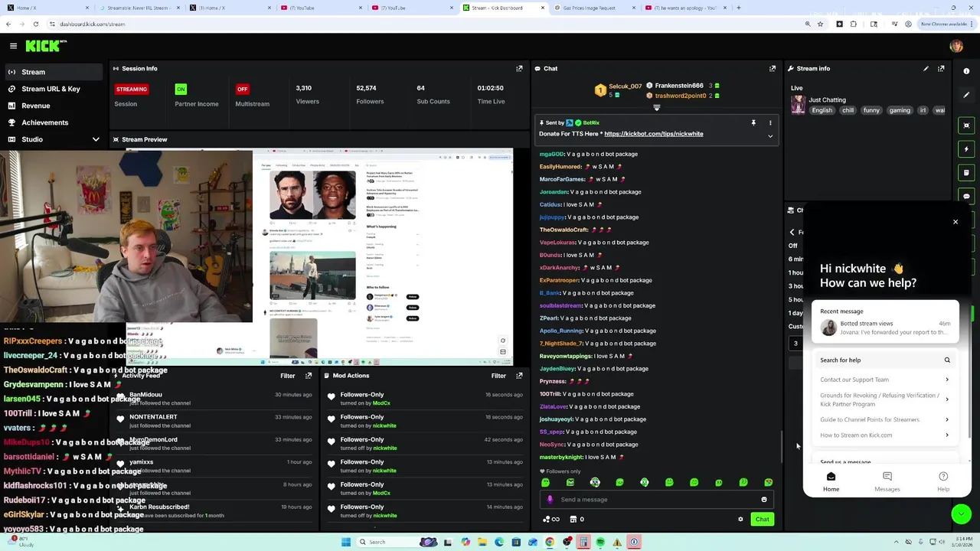Open How to Stream on Kick.com article
The height and width of the screenshot is (551, 980).
pyautogui.click(x=885, y=435)
